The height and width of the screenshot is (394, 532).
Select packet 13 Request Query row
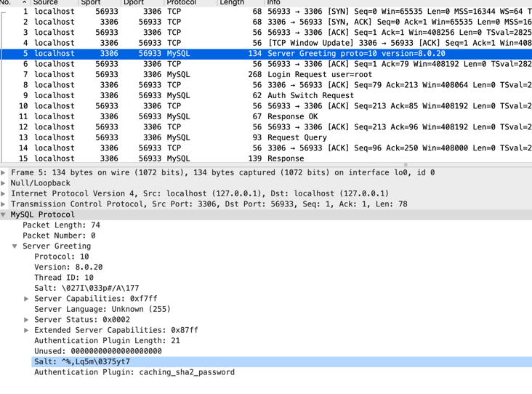(266, 137)
